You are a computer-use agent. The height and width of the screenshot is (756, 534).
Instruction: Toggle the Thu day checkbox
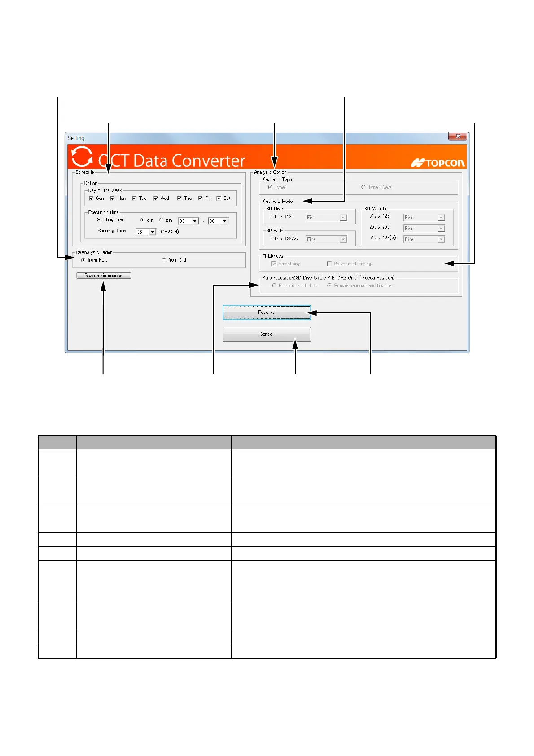point(179,198)
